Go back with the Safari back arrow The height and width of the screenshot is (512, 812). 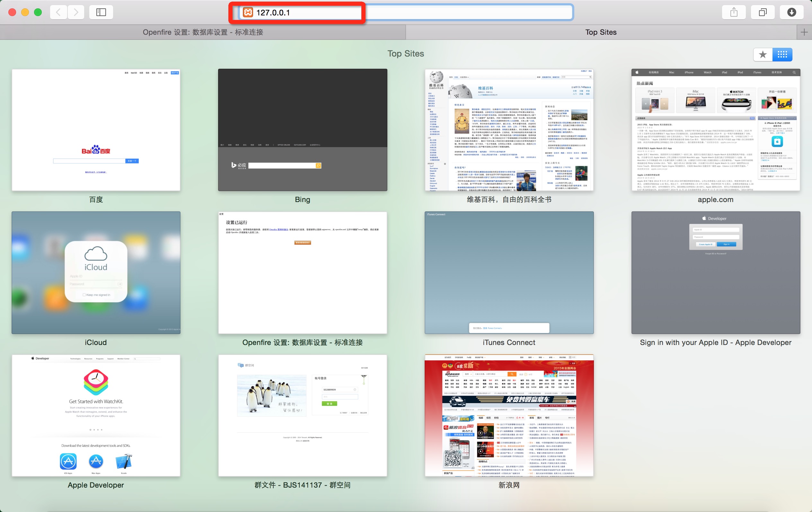point(59,13)
